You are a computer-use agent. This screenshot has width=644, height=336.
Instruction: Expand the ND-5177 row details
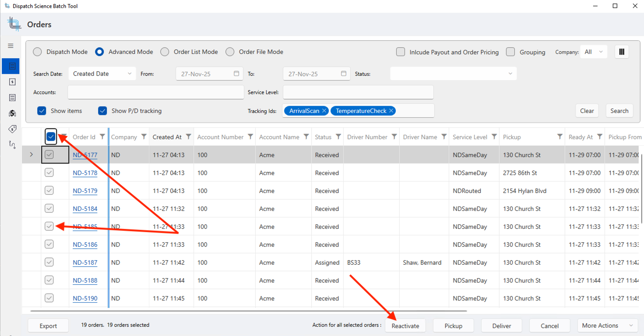click(31, 155)
